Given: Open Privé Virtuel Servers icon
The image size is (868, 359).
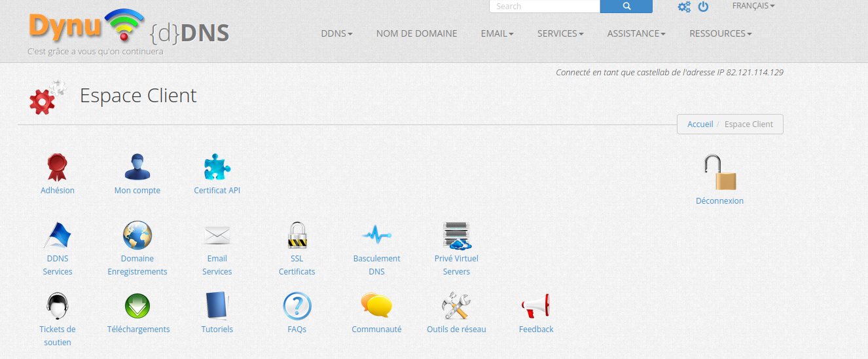Looking at the screenshot, I should click(x=456, y=235).
